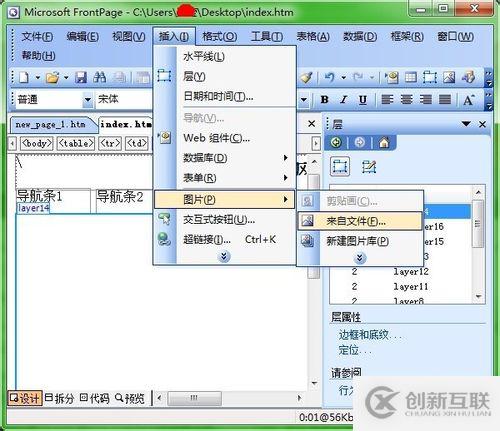Apply italic formatting
This screenshot has height=431, width=500.
click(x=343, y=100)
